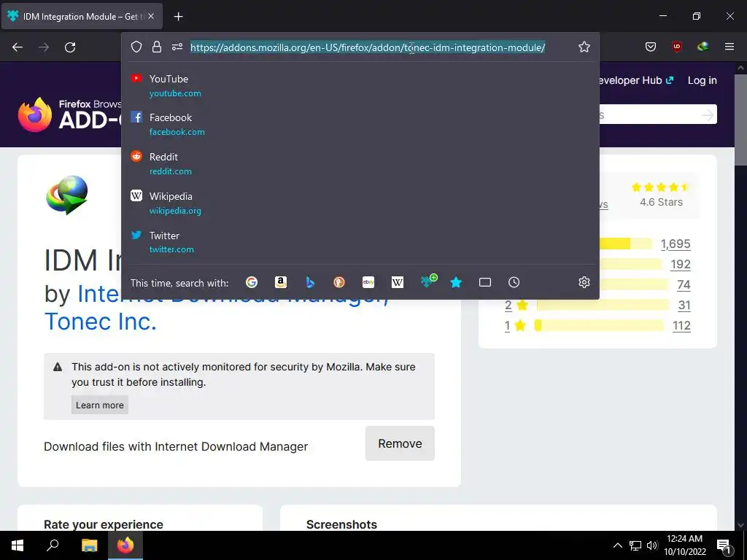
Task: Open the IDM extension toolbar icon
Action: coord(703,47)
